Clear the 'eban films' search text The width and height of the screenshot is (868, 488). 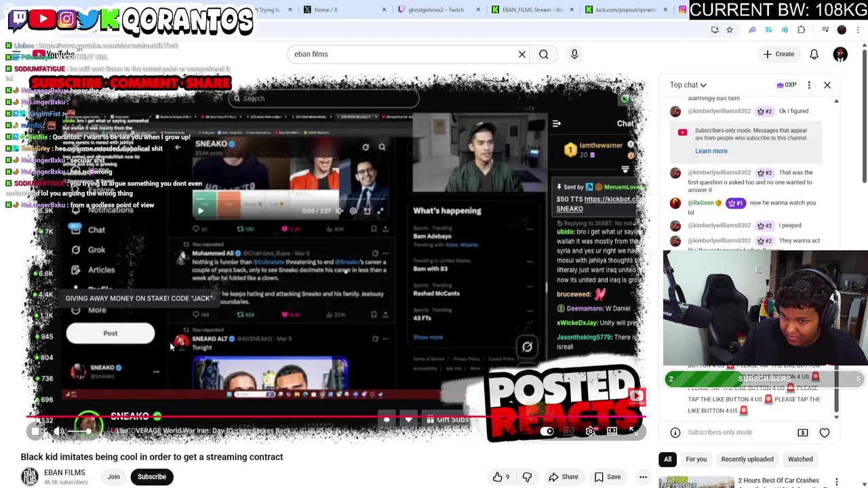522,54
